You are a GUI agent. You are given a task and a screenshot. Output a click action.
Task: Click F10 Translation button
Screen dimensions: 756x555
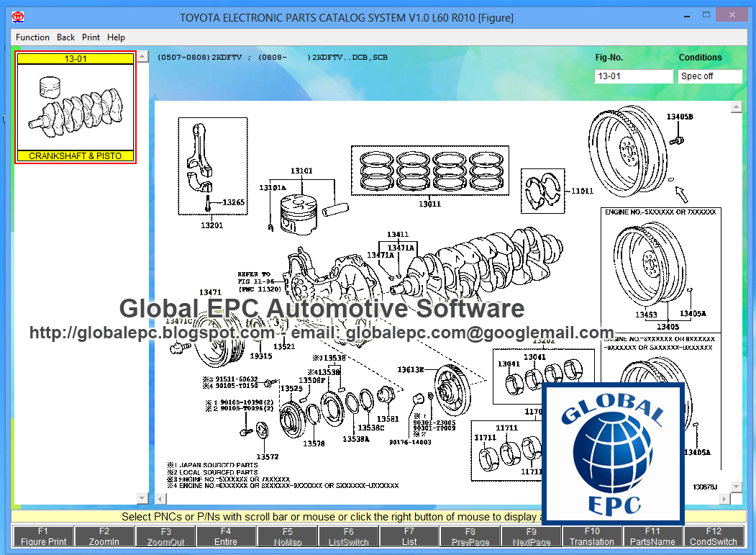tap(592, 536)
